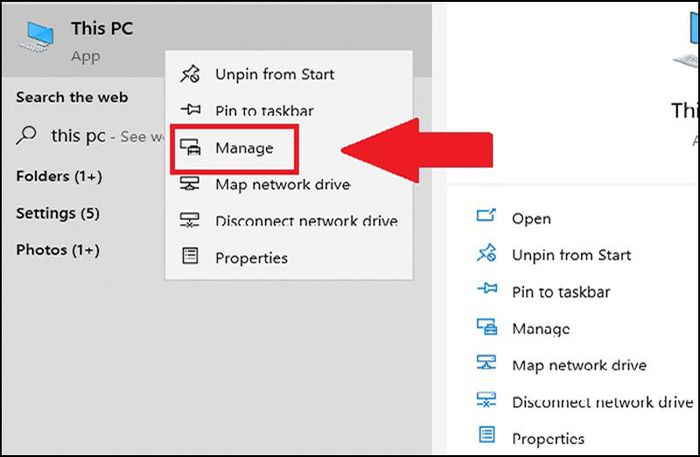Click the Properties icon in the context menu

190,256
